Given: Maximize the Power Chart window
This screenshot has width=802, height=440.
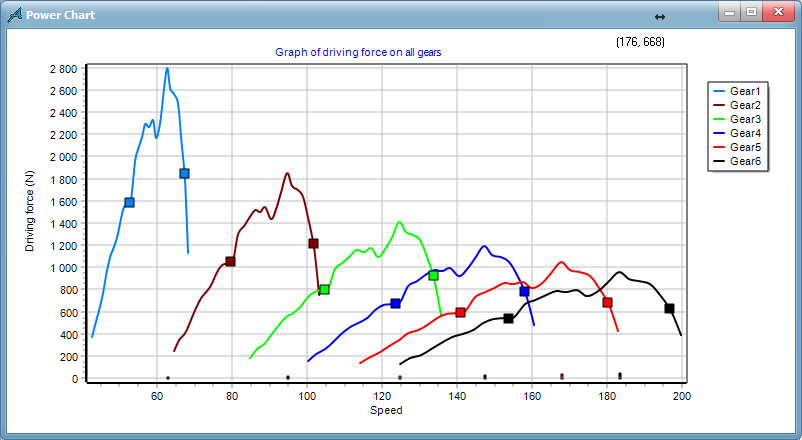Looking at the screenshot, I should coord(751,12).
